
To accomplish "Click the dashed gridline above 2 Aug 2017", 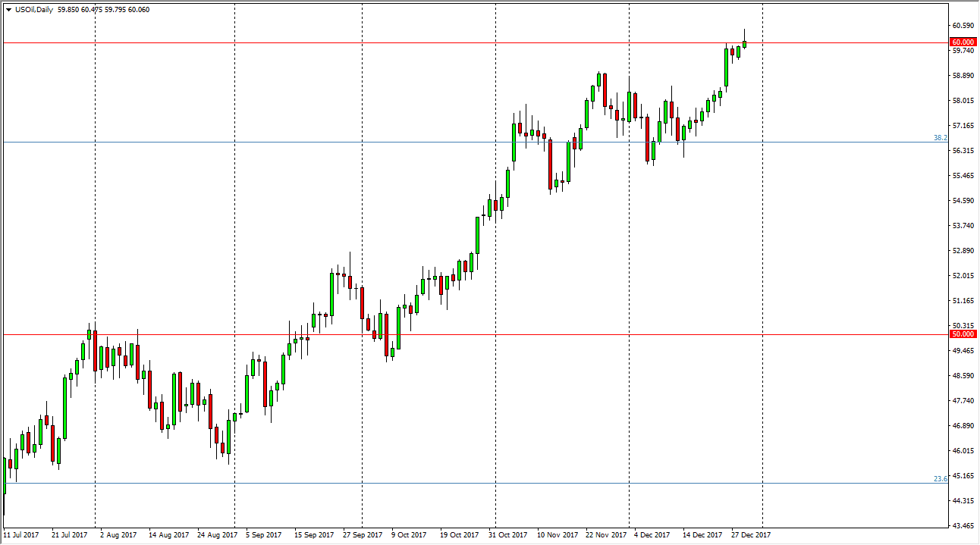I will pyautogui.click(x=94, y=265).
